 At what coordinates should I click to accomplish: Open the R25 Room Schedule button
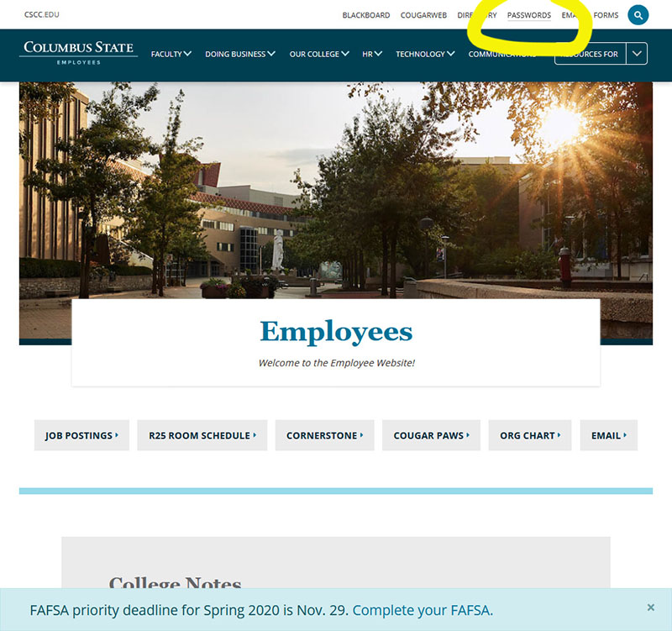pos(202,435)
